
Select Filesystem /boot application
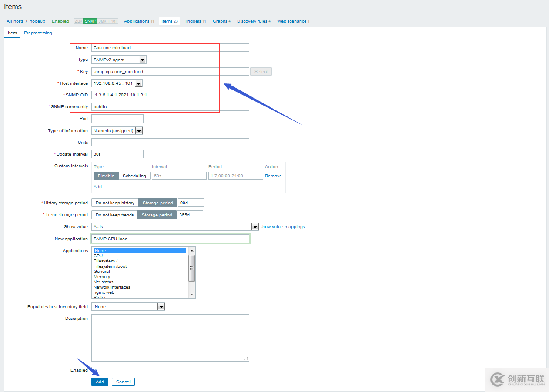(x=140, y=266)
